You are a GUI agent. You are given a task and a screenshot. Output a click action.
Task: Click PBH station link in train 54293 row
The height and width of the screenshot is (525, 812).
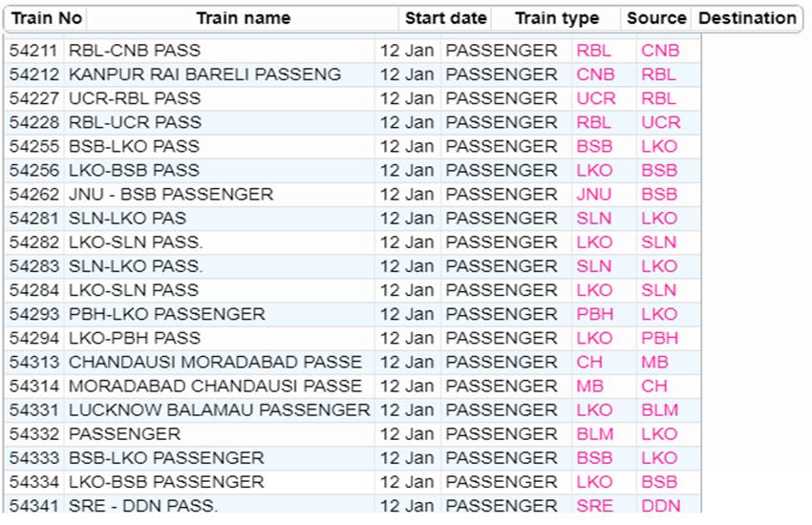(x=594, y=314)
